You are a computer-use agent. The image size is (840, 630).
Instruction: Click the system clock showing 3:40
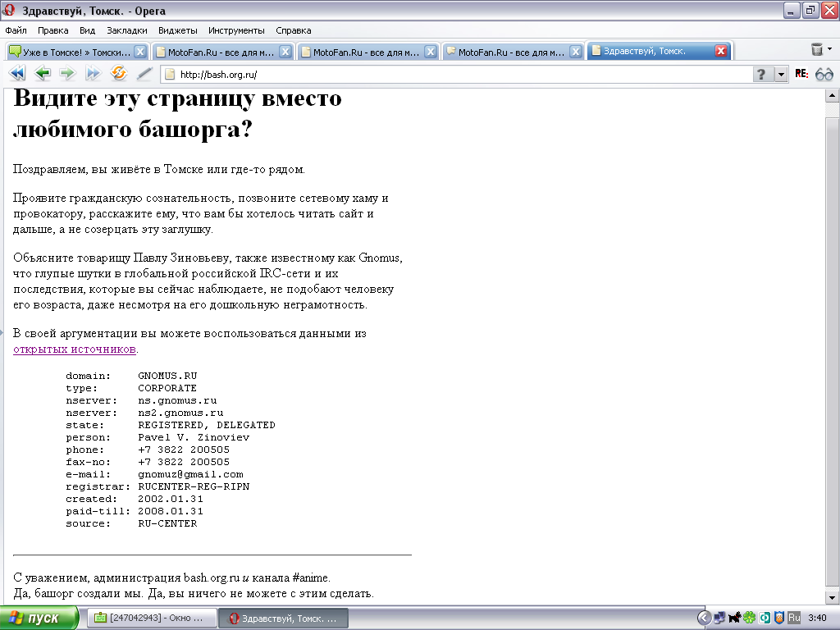coord(817,618)
